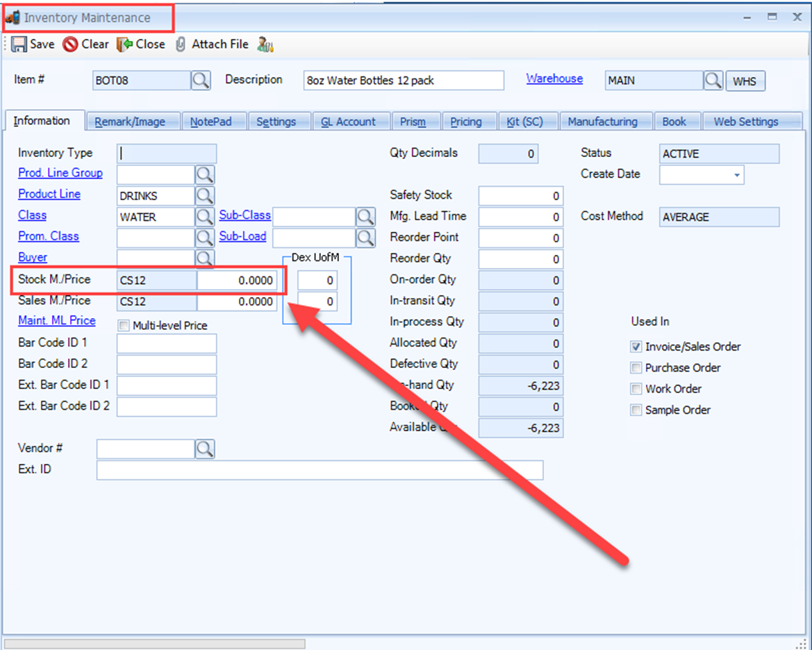Click the Class link
The width and height of the screenshot is (812, 650).
(x=32, y=215)
